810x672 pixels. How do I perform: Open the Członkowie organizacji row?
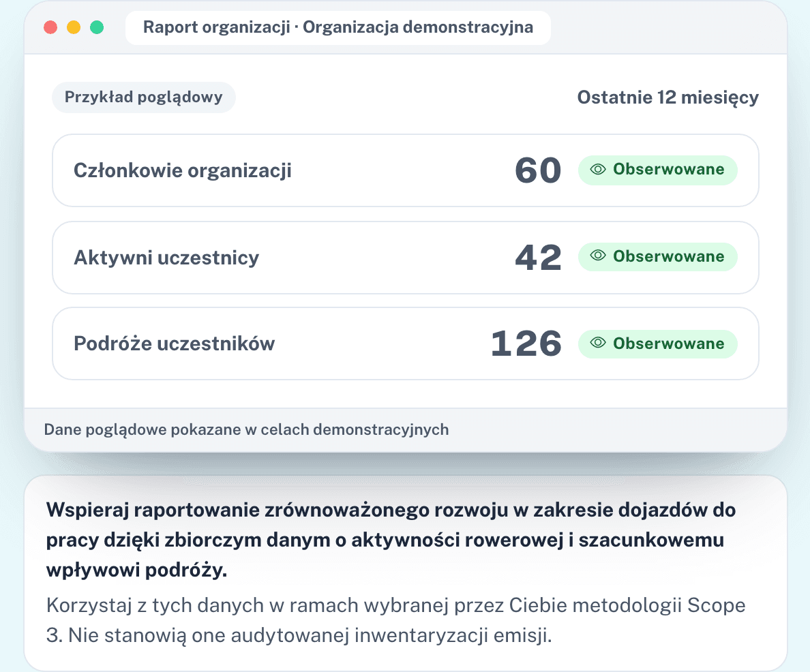pos(406,170)
